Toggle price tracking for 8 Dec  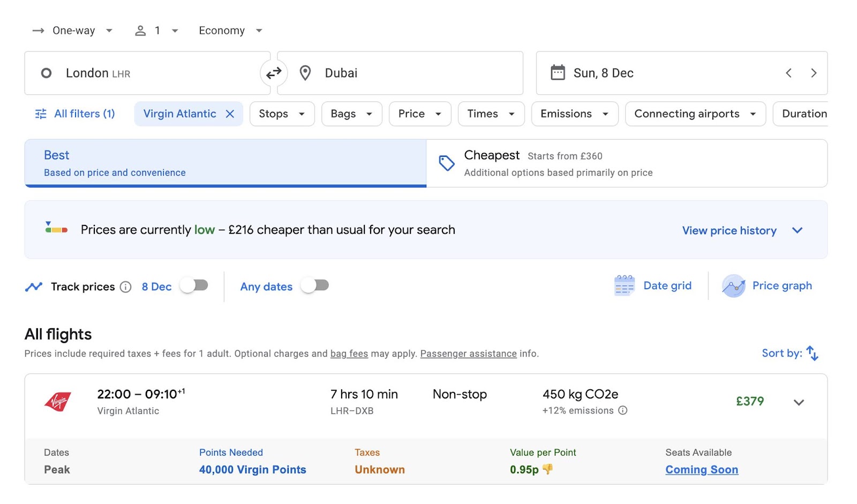click(193, 285)
